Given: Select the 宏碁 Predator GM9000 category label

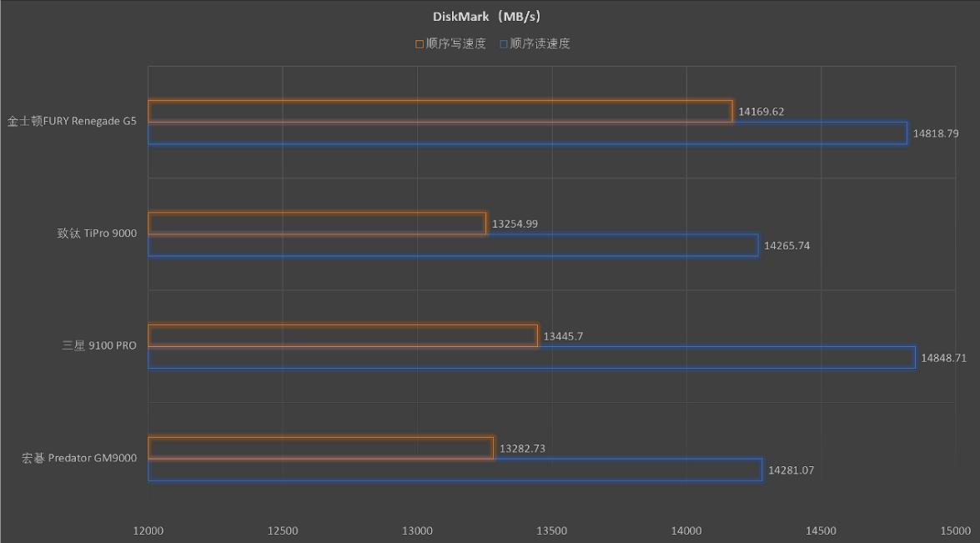Looking at the screenshot, I should coord(79,458).
